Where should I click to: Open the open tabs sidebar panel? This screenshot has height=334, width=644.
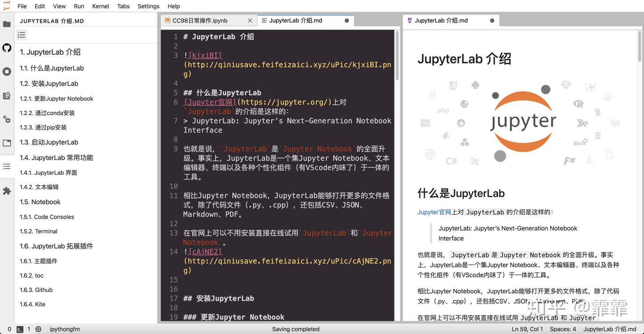[x=7, y=143]
